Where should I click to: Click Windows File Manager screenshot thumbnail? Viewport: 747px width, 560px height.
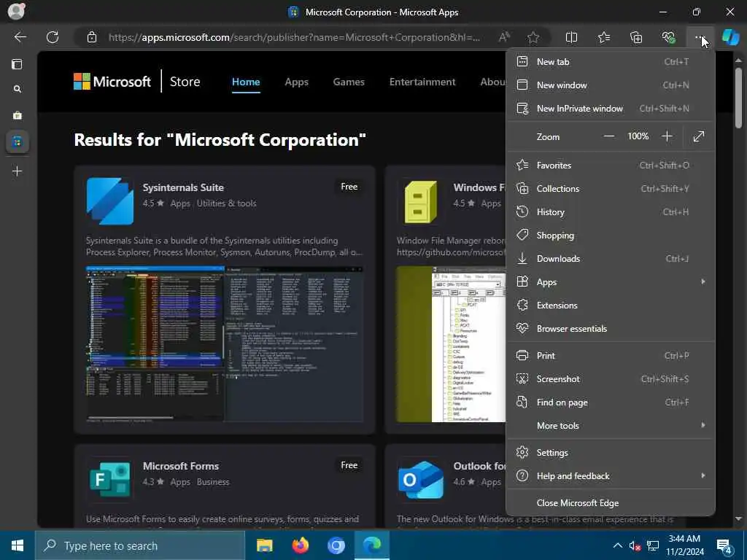pyautogui.click(x=451, y=344)
